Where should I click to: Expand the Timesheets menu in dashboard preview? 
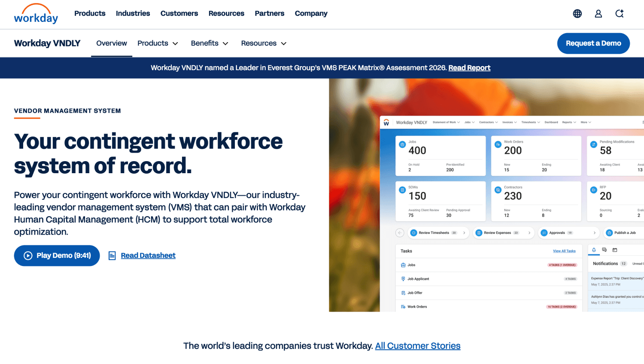click(x=531, y=122)
